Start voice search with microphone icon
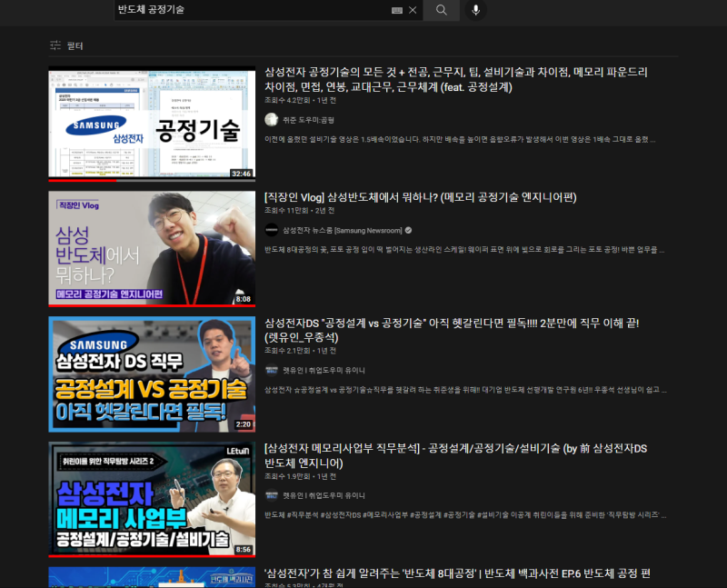The width and height of the screenshot is (727, 588). click(475, 10)
